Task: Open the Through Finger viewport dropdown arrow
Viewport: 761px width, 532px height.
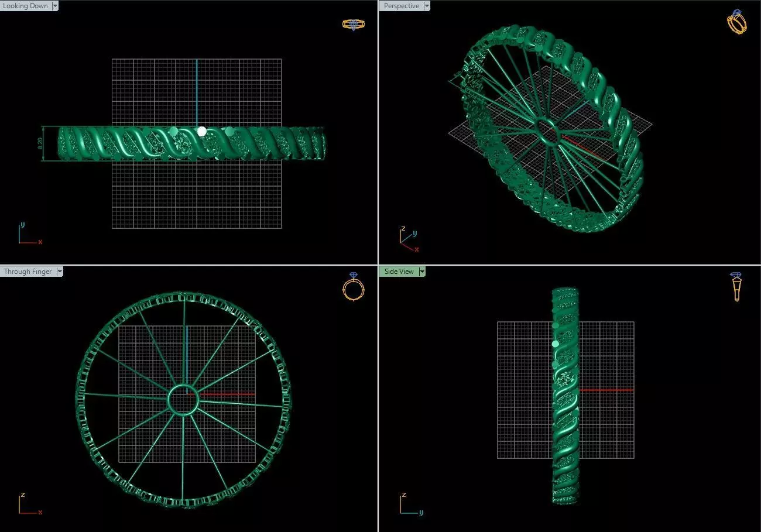Action: click(60, 272)
